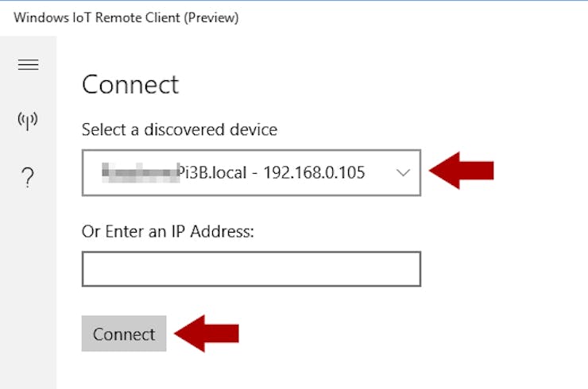Click blank title bar area right of Preview
Image resolution: width=588 pixels, height=389 pixels.
pos(412,17)
